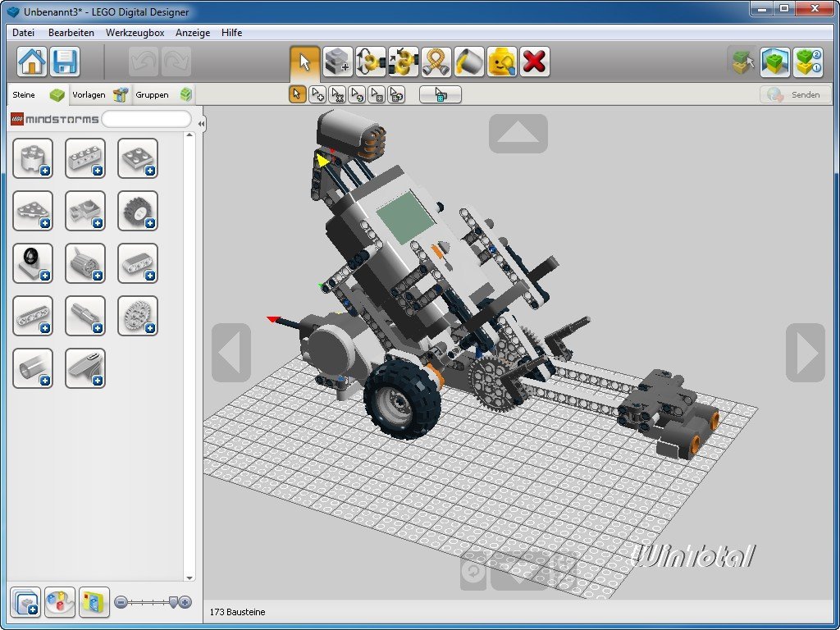Image resolution: width=840 pixels, height=630 pixels.
Task: Switch to Building Guide mode
Action: tap(808, 62)
